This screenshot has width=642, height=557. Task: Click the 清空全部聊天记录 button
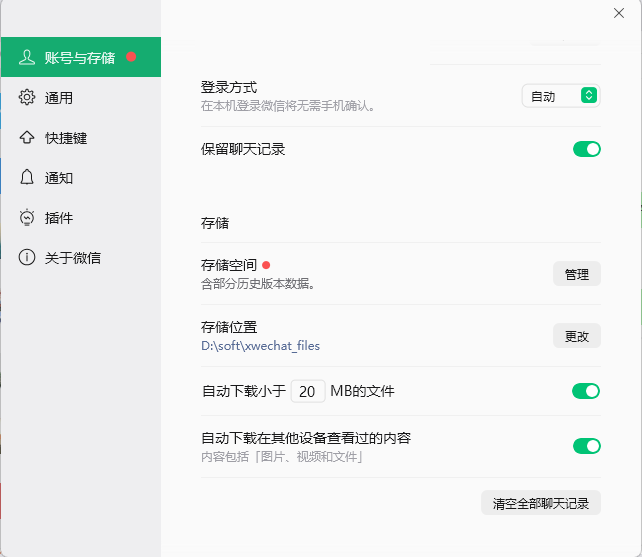coord(541,503)
